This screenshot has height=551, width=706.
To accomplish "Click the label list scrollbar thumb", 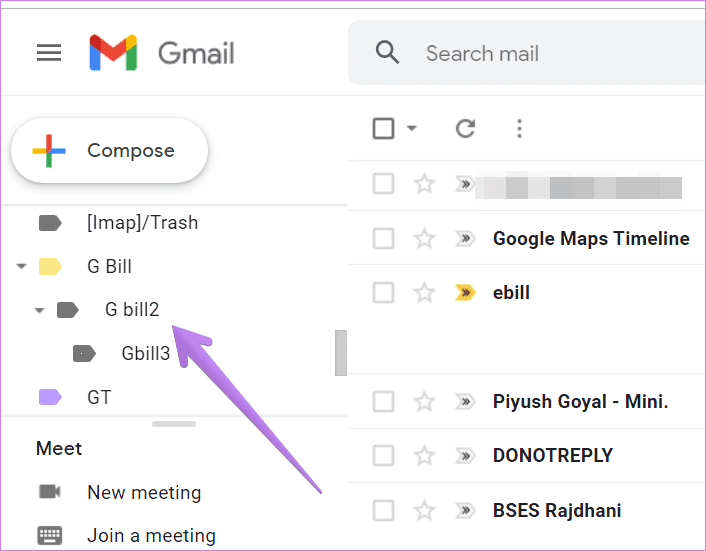I will 341,353.
